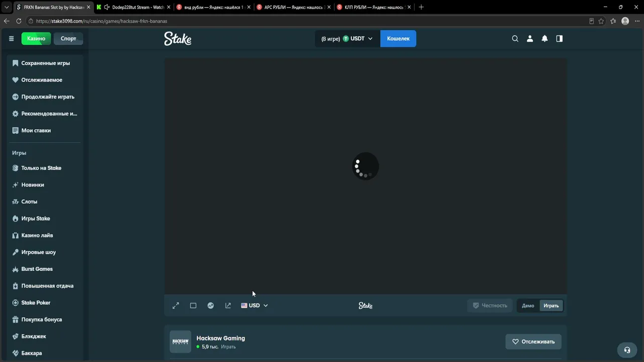Switch to Dodep228tut Stream tab
Viewport: 644px width, 362px height.
[133, 8]
